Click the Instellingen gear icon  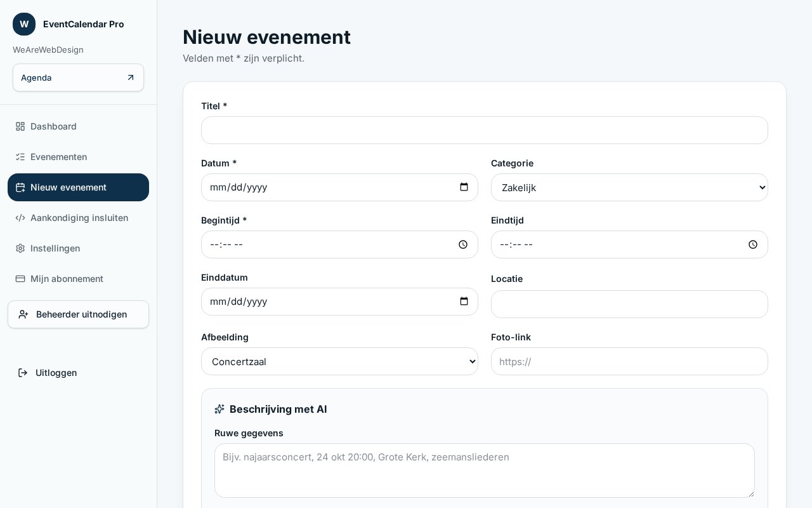pos(20,248)
